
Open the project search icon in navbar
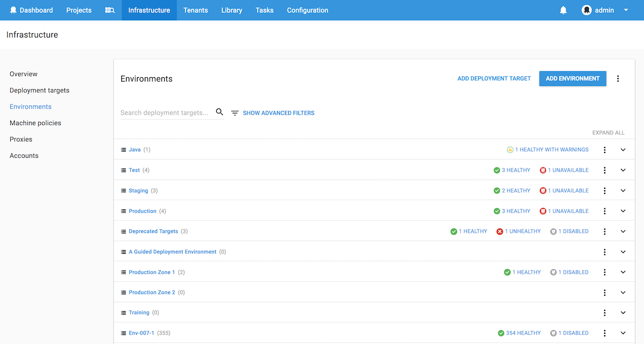coord(109,10)
